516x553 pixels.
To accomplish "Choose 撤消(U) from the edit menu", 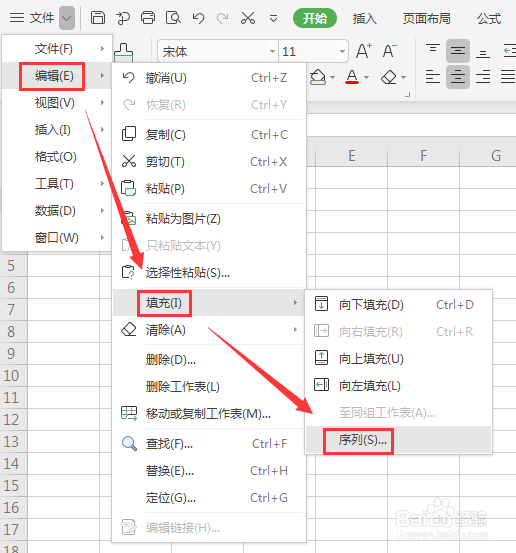I will [209, 78].
